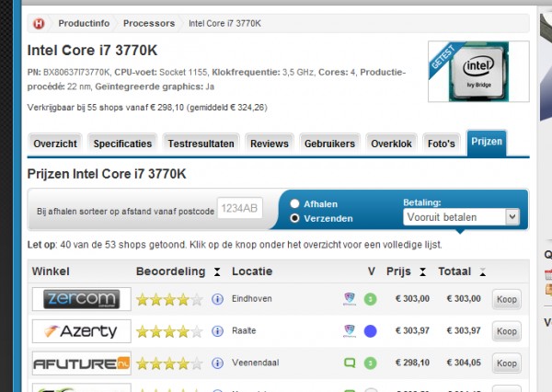Switch to the Reviews tab
This screenshot has height=392, width=552.
[270, 144]
